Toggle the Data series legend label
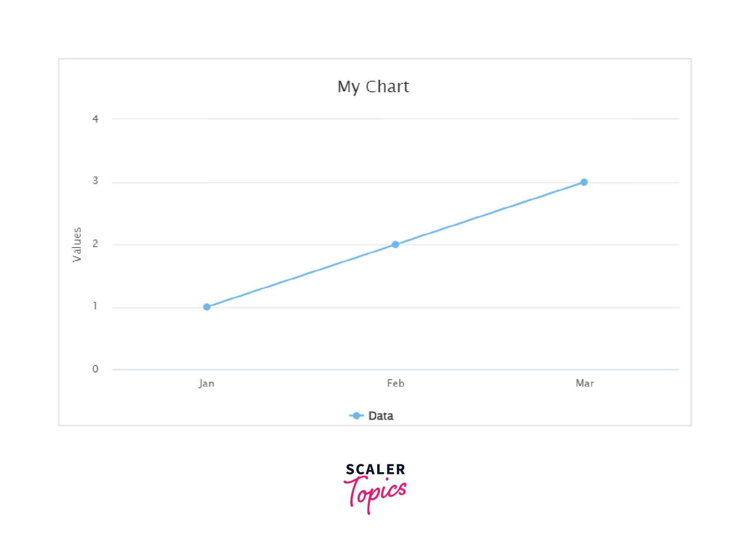750x560 pixels. click(x=381, y=416)
